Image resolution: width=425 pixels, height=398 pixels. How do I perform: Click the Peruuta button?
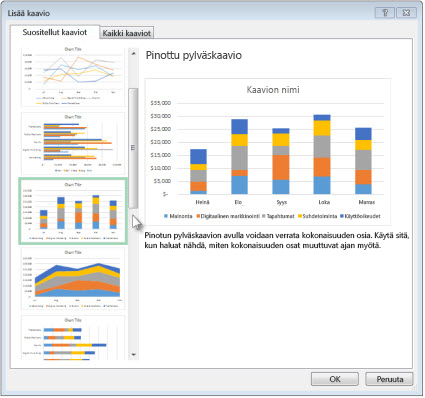[x=389, y=379]
